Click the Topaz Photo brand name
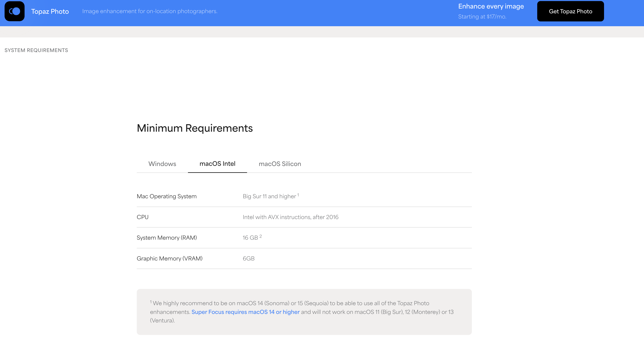Image resolution: width=644 pixels, height=337 pixels. 50,11
